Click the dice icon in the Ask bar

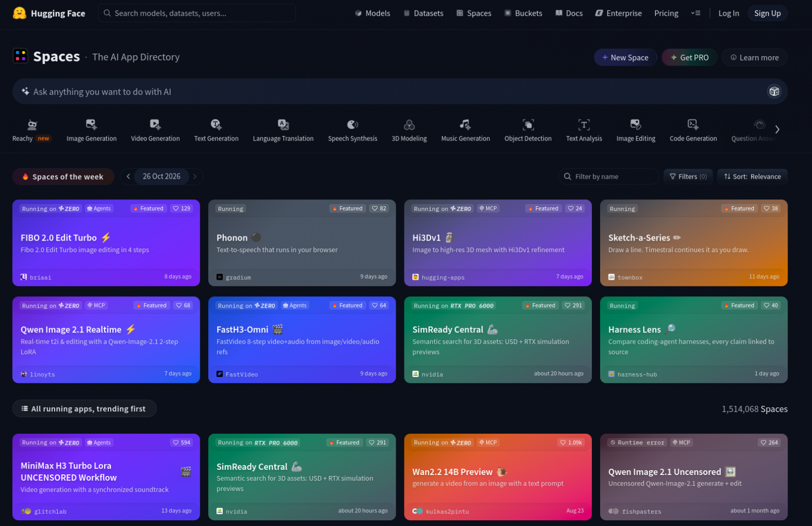(774, 92)
